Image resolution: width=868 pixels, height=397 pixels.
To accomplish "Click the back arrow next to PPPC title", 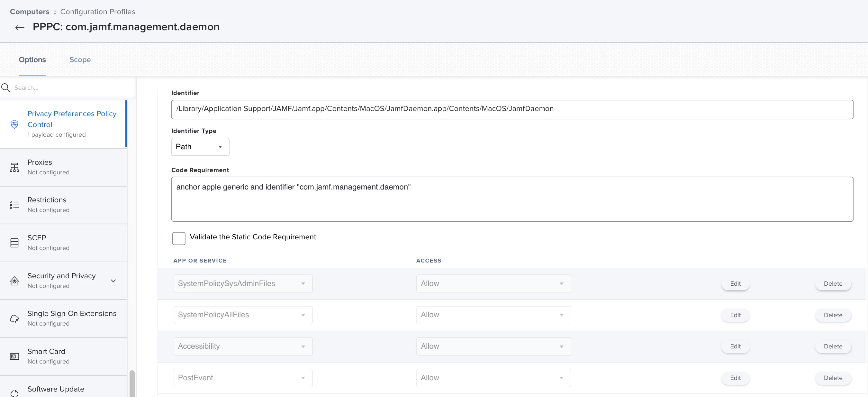I will click(20, 27).
